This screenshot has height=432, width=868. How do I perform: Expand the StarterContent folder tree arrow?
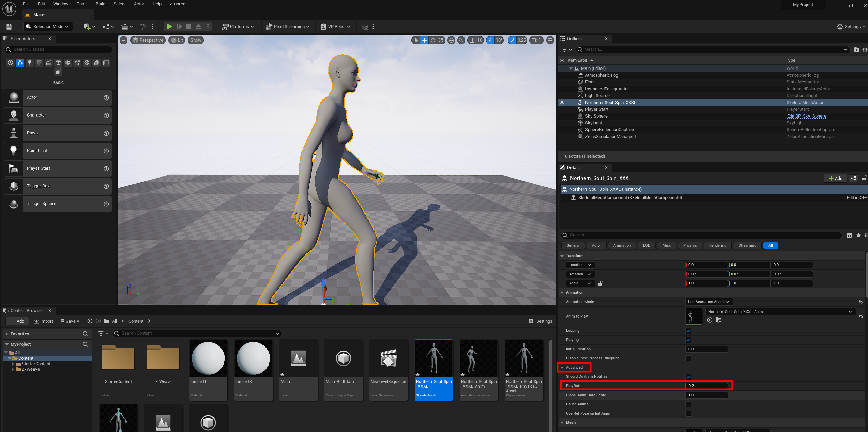[x=13, y=364]
